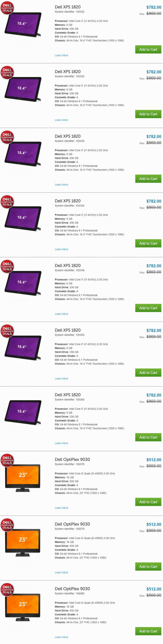Add XPS 1820 system 155332 to cart
Viewport: 163px width, 644px height.
[x=148, y=50]
